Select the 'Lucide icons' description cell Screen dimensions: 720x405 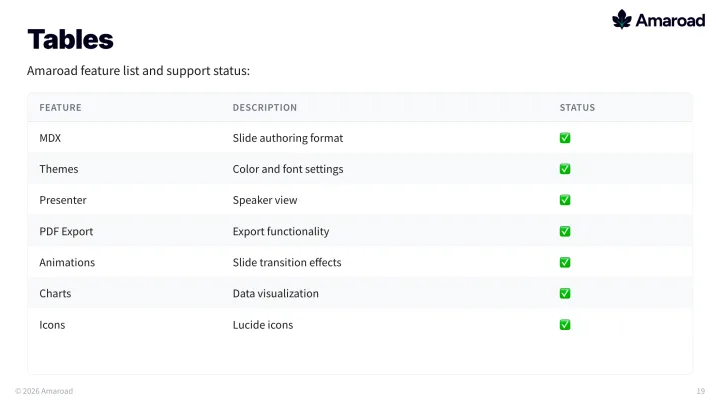[x=263, y=325]
